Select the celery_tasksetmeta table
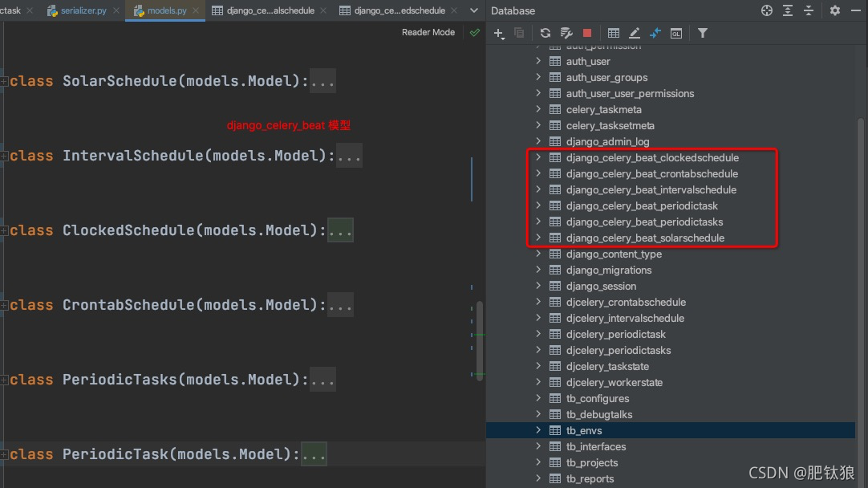 [x=610, y=126]
